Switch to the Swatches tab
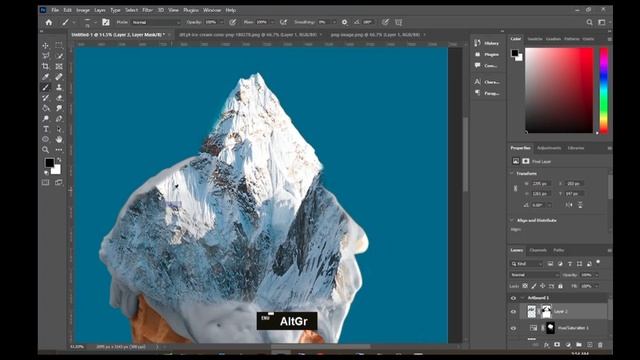The width and height of the screenshot is (640, 360). [x=535, y=39]
